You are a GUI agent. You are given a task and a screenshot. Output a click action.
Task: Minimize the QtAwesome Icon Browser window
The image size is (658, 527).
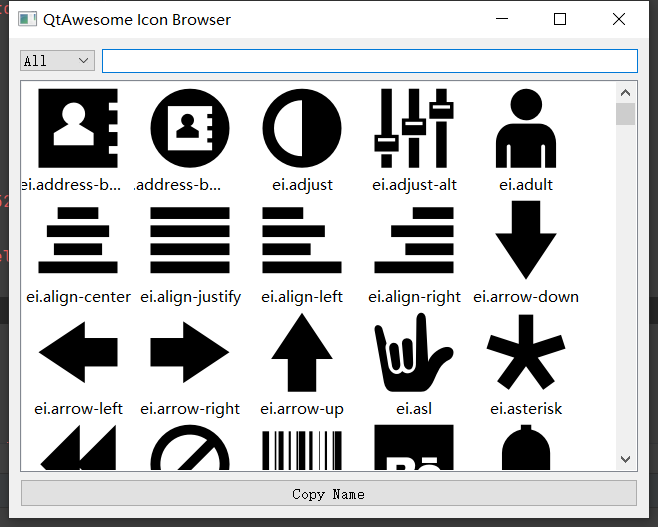click(x=502, y=19)
